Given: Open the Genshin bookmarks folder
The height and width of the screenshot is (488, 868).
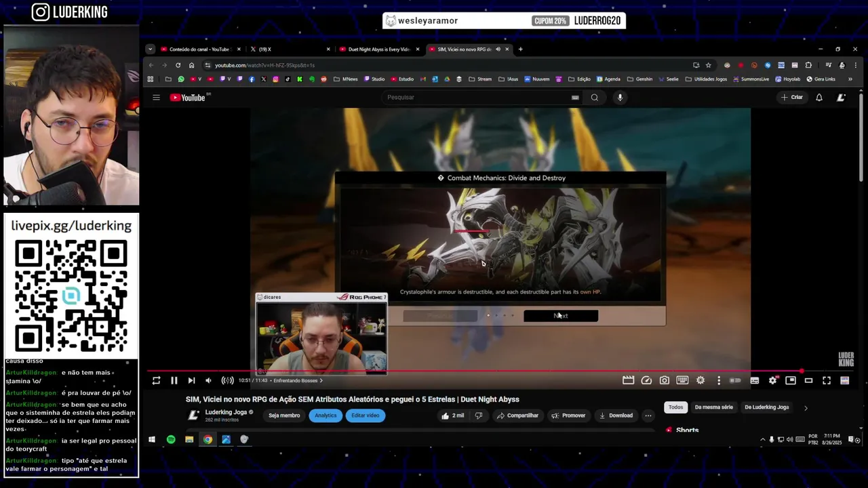Looking at the screenshot, I should click(x=639, y=79).
